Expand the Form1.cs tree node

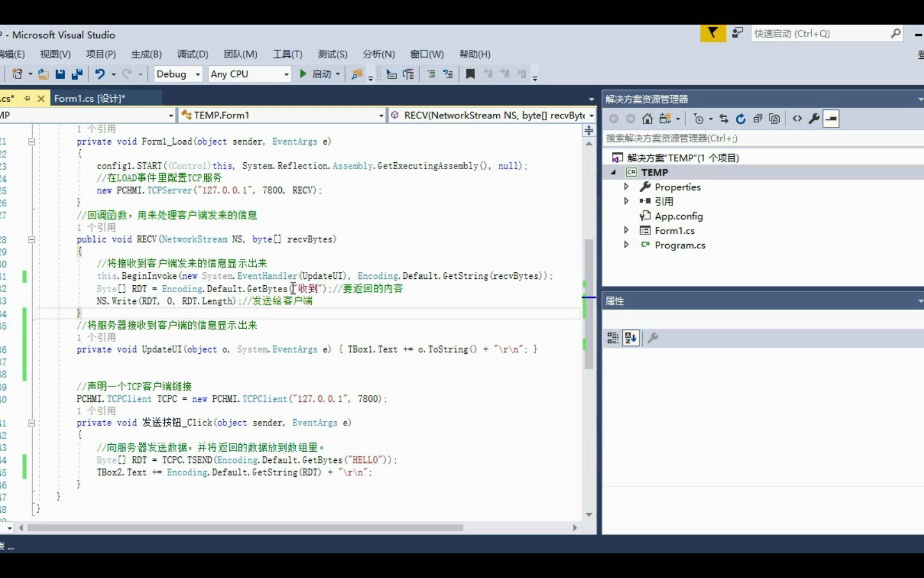[x=626, y=230]
